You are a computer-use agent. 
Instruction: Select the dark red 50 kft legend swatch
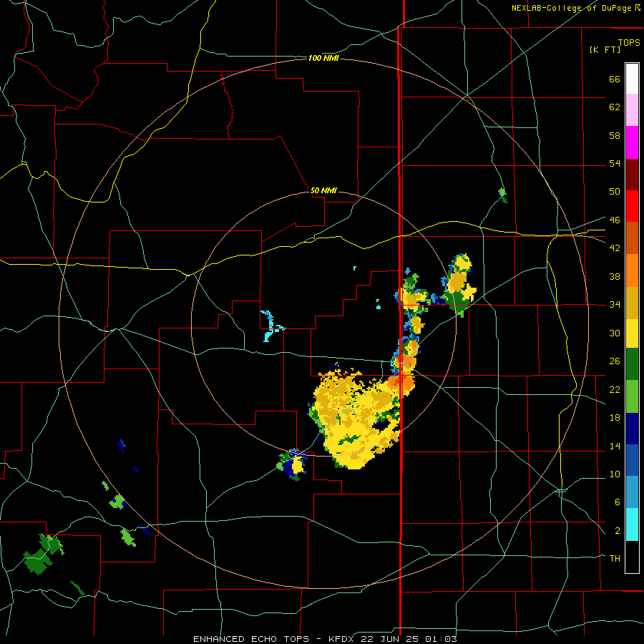tap(632, 175)
